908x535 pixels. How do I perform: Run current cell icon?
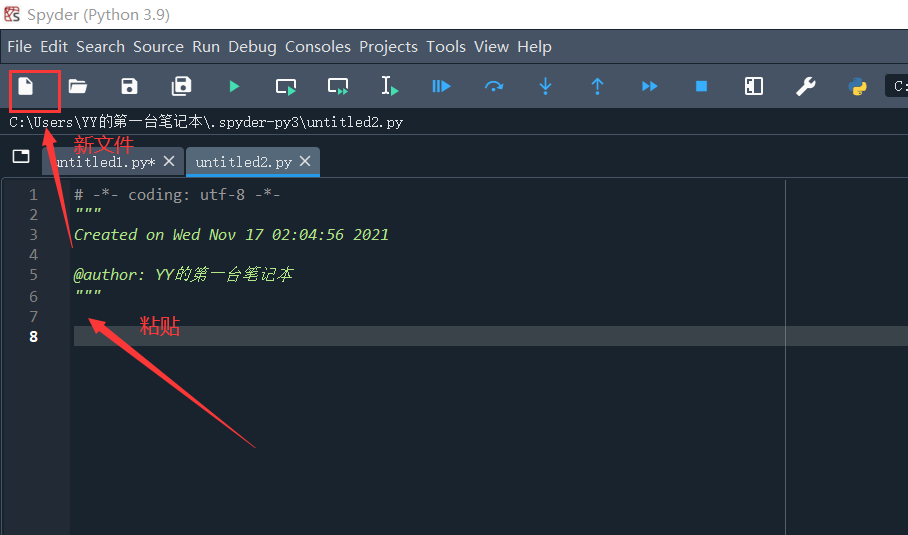(x=285, y=87)
